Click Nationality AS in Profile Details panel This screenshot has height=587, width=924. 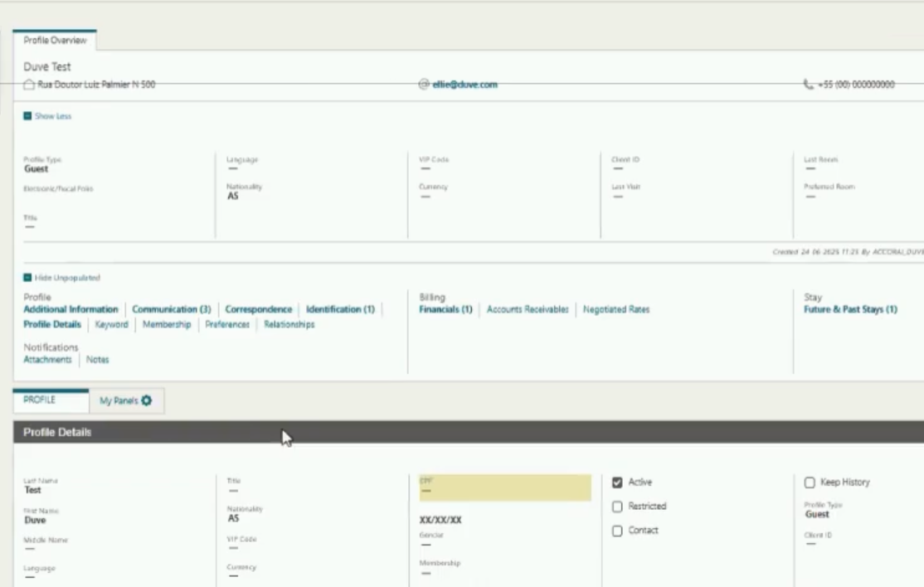233,518
